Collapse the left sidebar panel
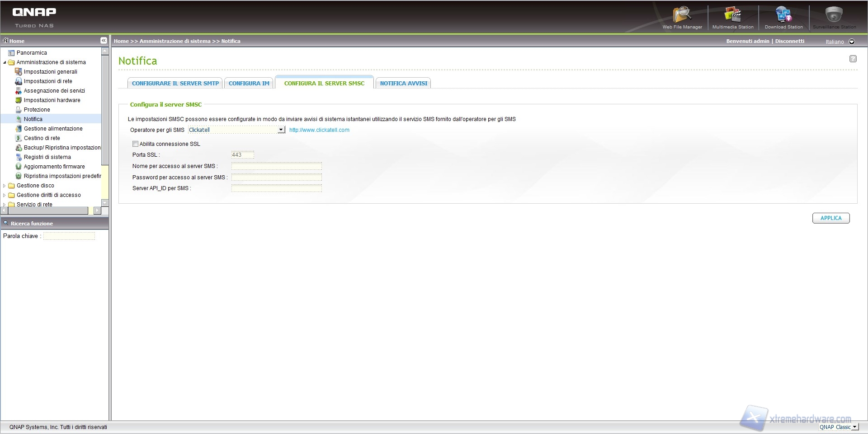The width and height of the screenshot is (868, 434). pos(104,41)
